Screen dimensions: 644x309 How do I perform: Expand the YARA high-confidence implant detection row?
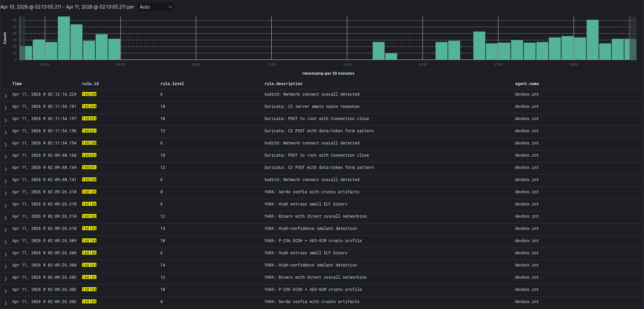point(5,230)
